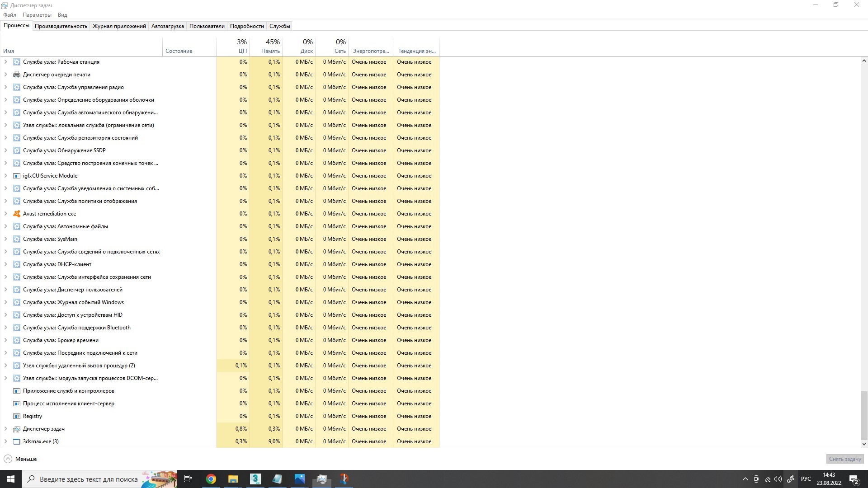This screenshot has height=488, width=868.
Task: Open Google Chrome from the taskbar
Action: pyautogui.click(x=211, y=479)
